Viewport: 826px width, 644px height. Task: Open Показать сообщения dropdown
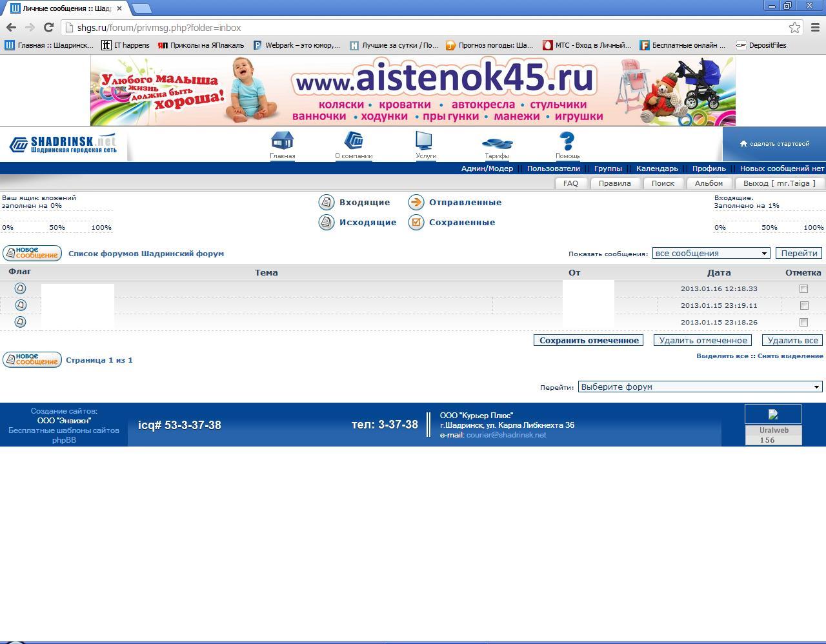pyautogui.click(x=711, y=253)
